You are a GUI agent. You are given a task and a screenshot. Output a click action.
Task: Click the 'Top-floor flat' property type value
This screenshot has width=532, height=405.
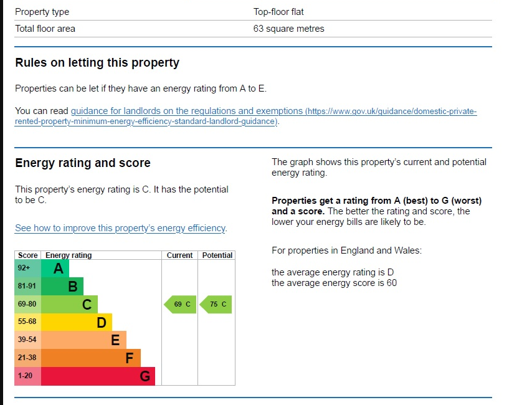[x=278, y=12]
